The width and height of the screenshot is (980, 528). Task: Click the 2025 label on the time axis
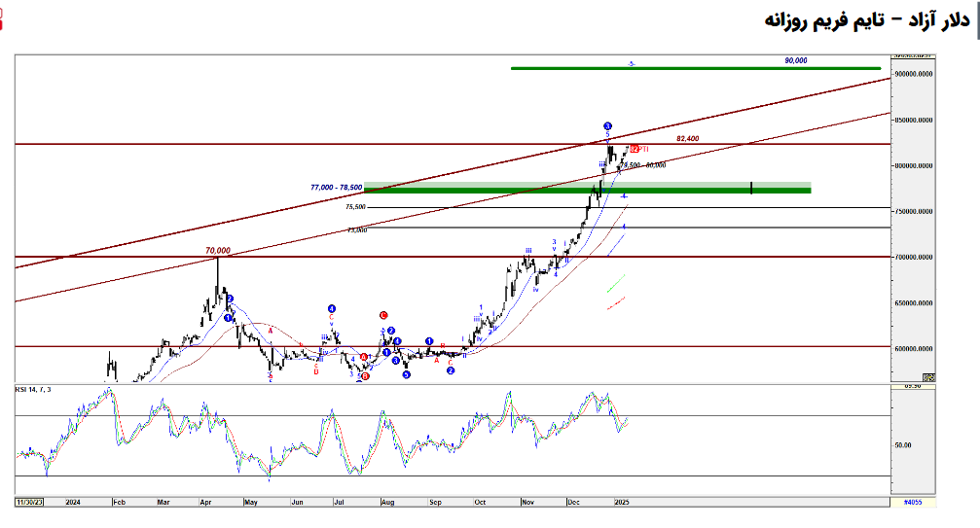click(x=622, y=502)
